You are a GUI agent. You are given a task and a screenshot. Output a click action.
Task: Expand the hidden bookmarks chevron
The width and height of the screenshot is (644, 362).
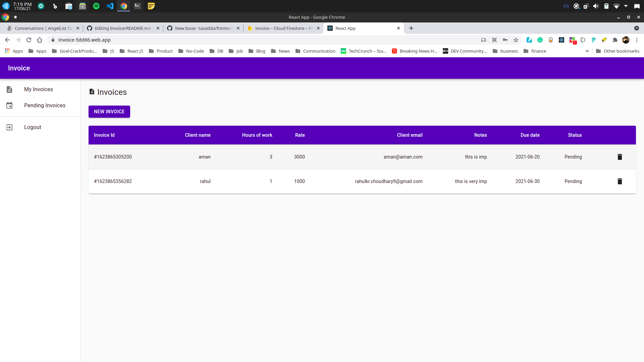coord(587,51)
